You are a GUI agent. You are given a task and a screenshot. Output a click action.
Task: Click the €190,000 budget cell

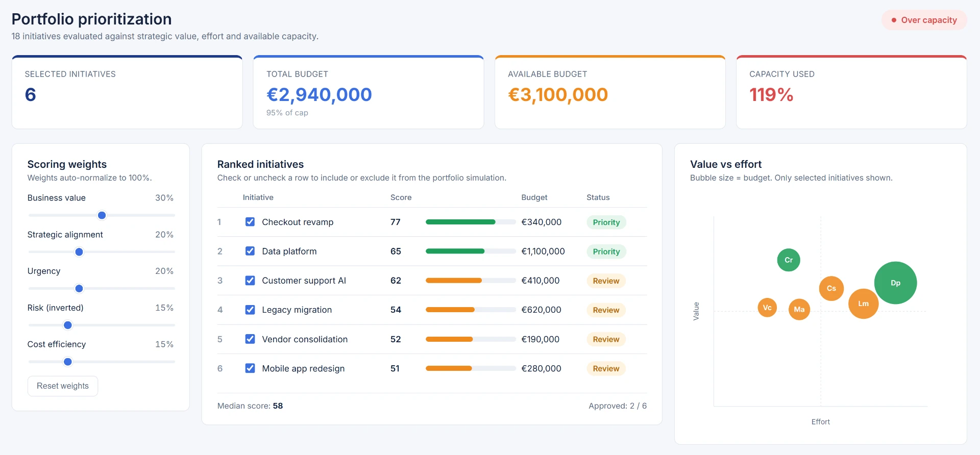pyautogui.click(x=540, y=339)
